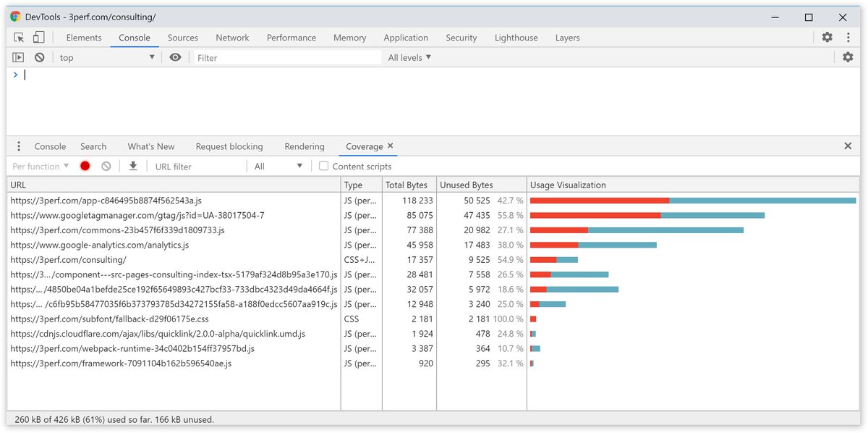The height and width of the screenshot is (433, 868).
Task: Open the Layers tab
Action: tap(568, 38)
